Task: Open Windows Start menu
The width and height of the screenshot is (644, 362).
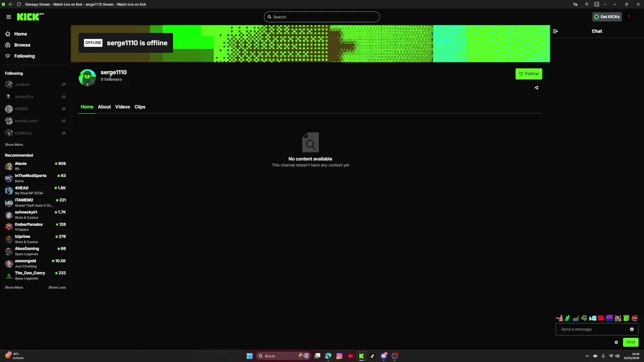Action: (250, 356)
